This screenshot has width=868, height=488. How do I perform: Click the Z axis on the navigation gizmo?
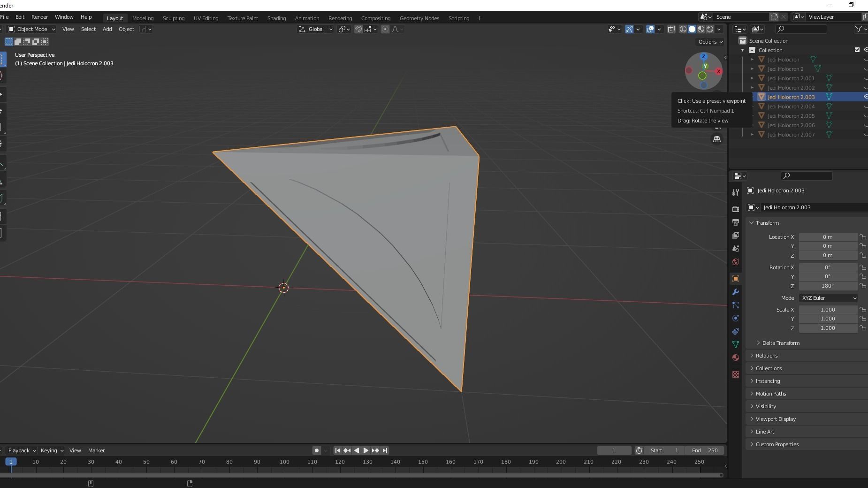tap(703, 57)
